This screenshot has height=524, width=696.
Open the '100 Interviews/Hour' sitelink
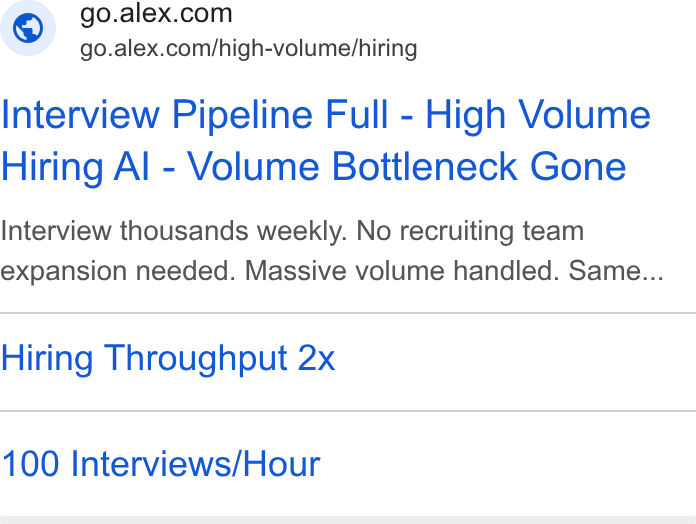pyautogui.click(x=161, y=464)
